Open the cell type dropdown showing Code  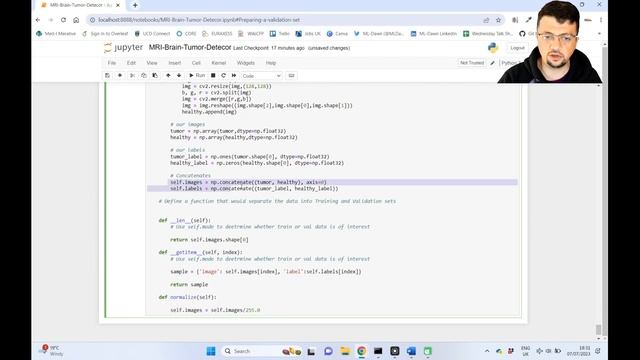tap(261, 76)
